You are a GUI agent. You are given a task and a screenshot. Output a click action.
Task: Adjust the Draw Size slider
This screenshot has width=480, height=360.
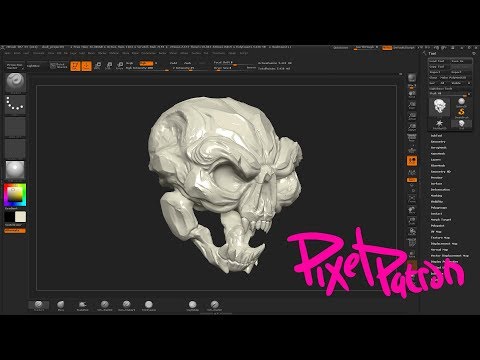tap(230, 68)
